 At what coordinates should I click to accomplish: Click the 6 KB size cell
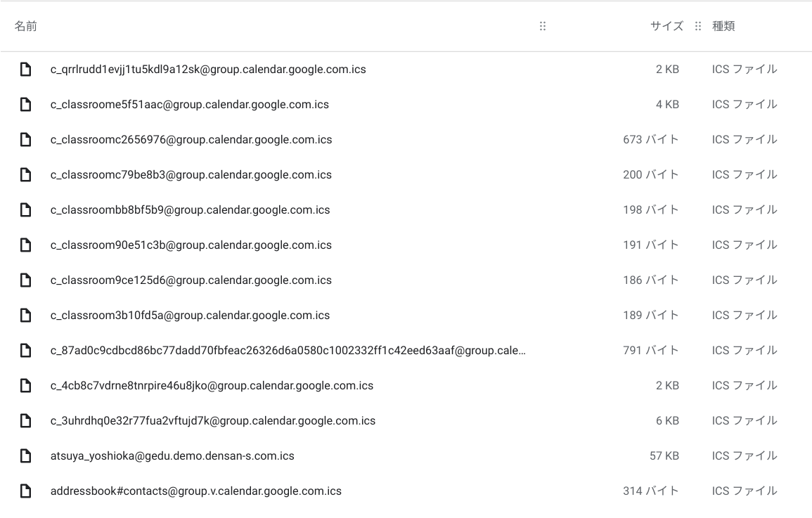click(x=667, y=421)
